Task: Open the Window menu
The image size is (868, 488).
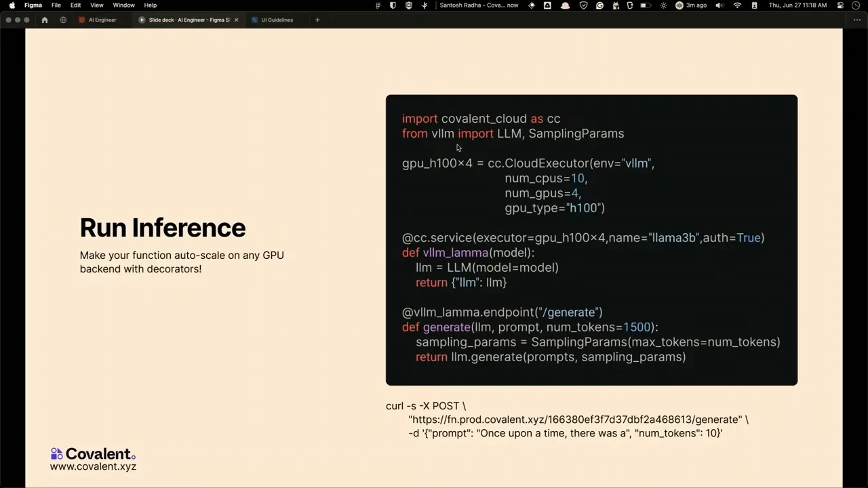Action: coord(123,5)
